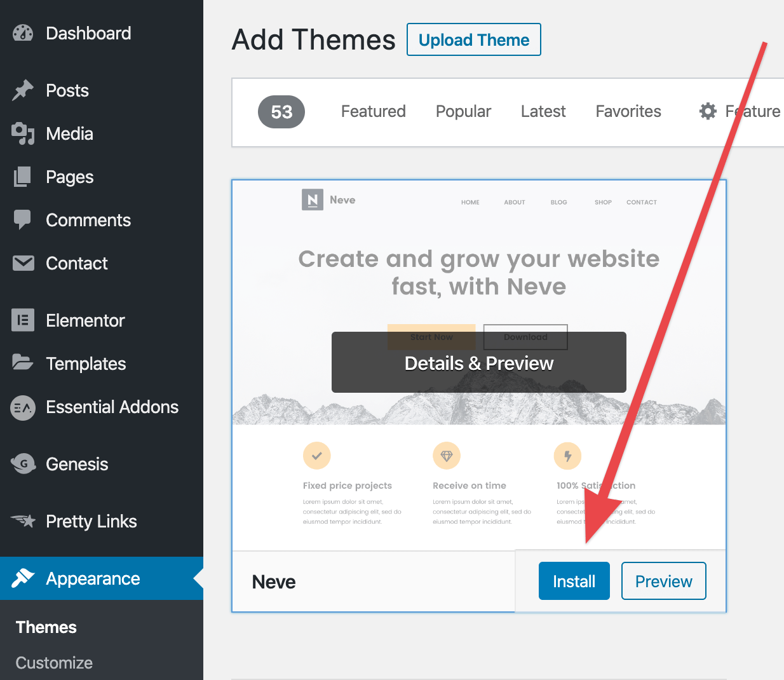Image resolution: width=784 pixels, height=680 pixels.
Task: Click the Elementor logo icon
Action: coord(23,320)
